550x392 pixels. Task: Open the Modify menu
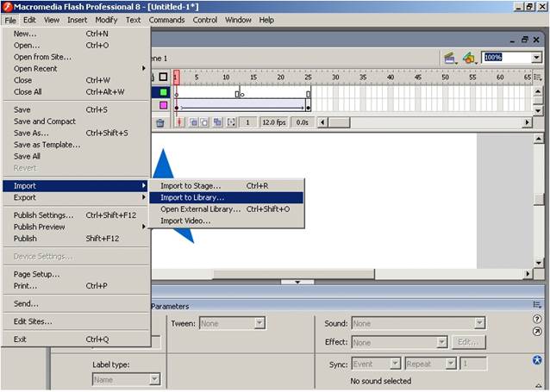click(106, 20)
